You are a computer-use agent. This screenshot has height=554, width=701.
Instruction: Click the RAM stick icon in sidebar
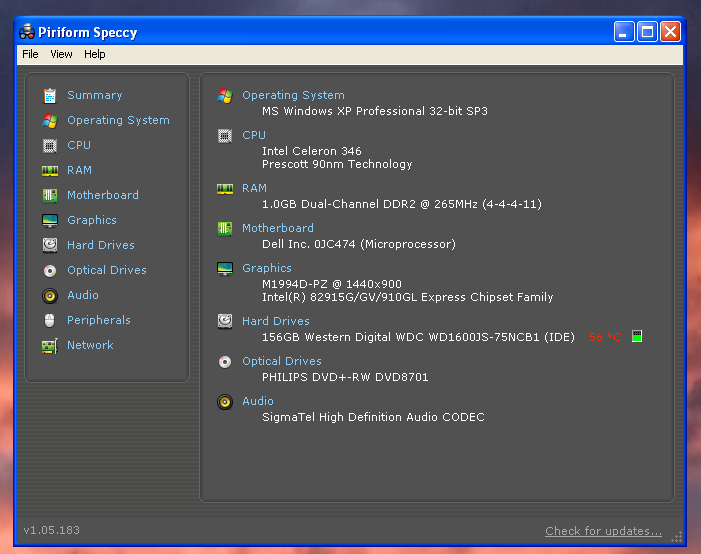click(50, 171)
